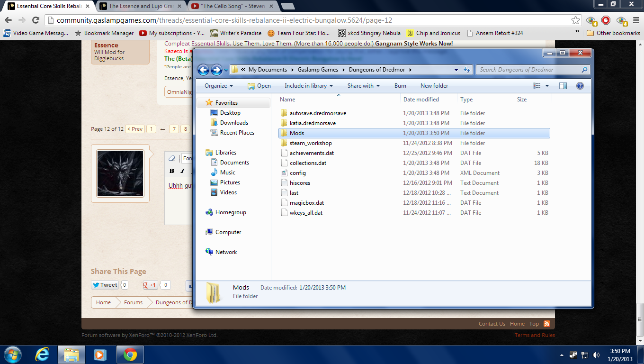Click the Explorer back navigation arrow
Screen dimensions: 644x364
point(203,70)
